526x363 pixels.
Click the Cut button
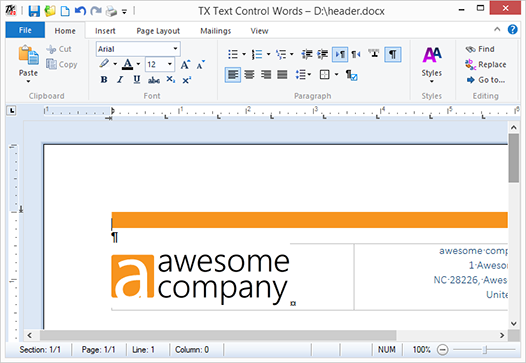(x=59, y=49)
